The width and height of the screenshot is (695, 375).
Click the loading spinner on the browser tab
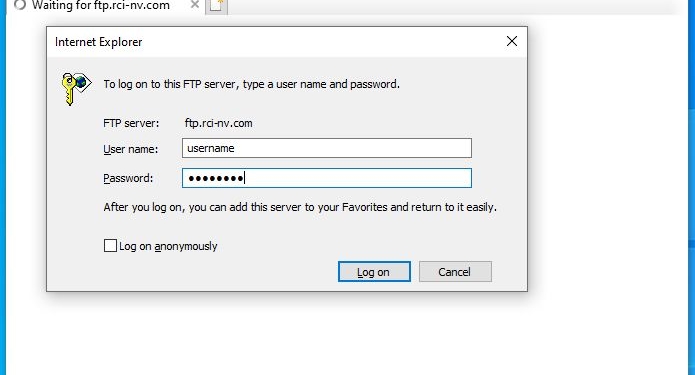(x=20, y=5)
